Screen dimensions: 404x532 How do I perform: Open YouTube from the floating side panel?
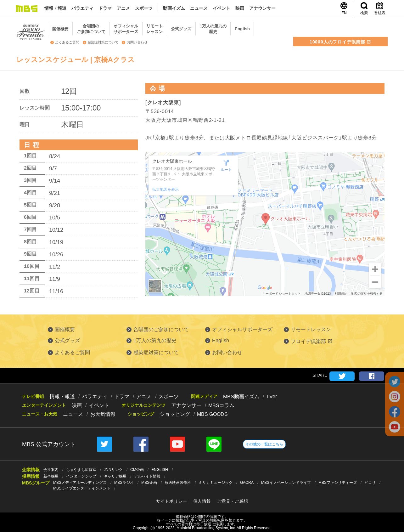tap(395, 427)
